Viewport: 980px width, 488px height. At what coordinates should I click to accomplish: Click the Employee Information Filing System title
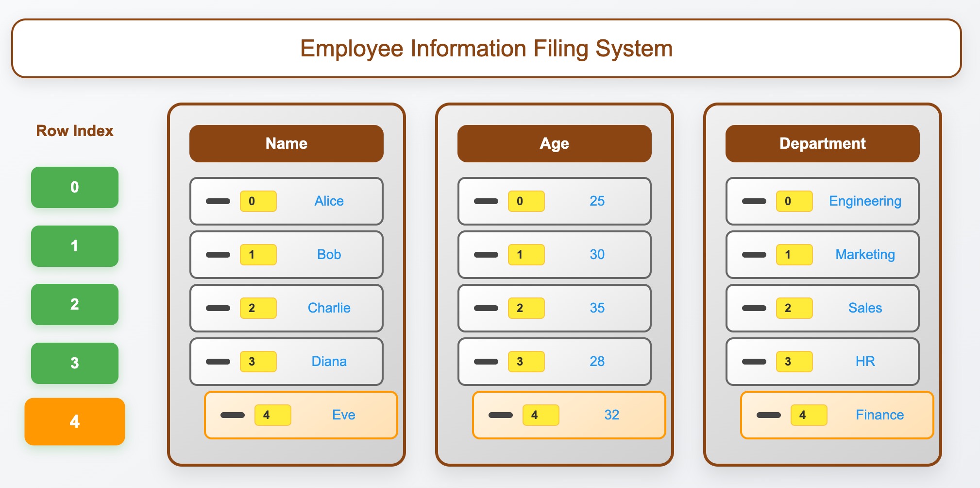point(486,49)
